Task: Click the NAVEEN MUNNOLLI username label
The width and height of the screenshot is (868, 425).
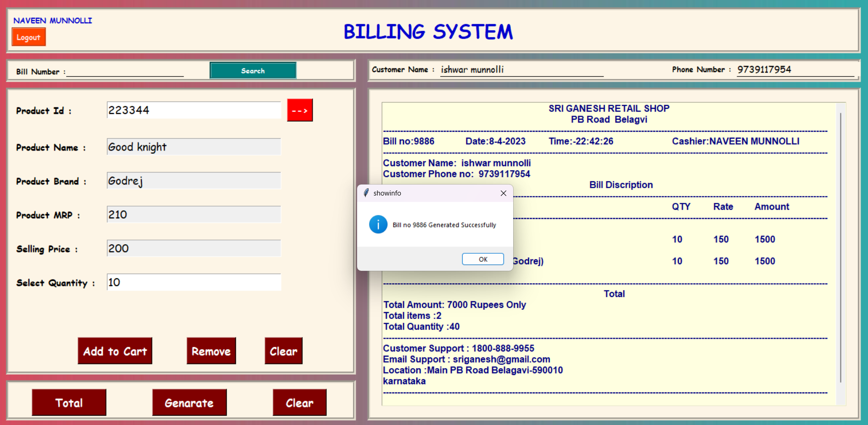Action: click(x=53, y=21)
